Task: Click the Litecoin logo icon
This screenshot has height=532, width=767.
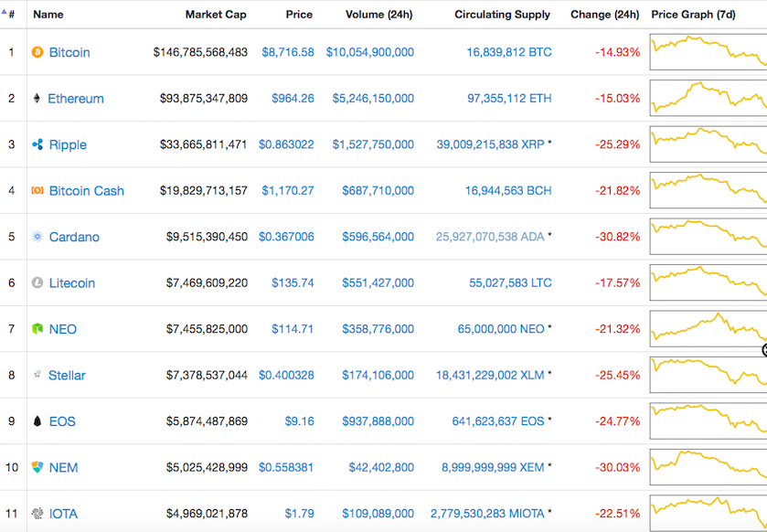Action: (37, 283)
